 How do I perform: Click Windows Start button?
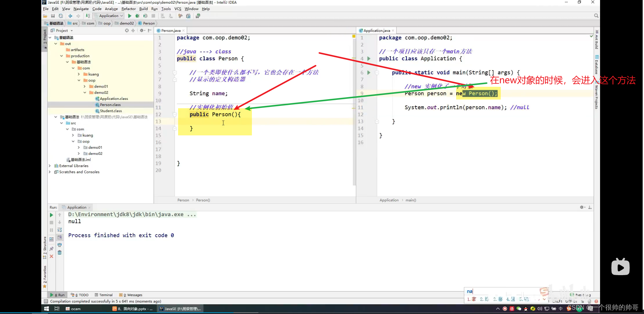point(46,309)
